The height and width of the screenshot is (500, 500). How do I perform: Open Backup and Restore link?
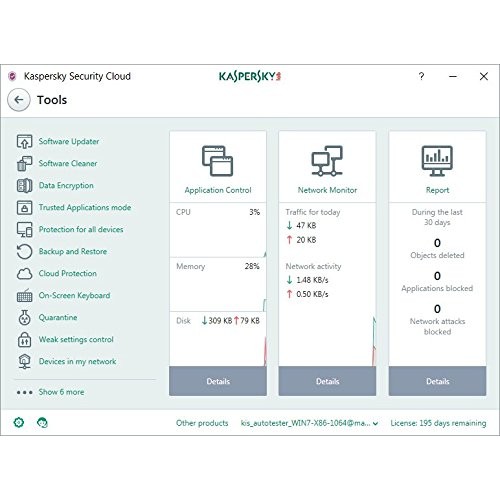(73, 251)
